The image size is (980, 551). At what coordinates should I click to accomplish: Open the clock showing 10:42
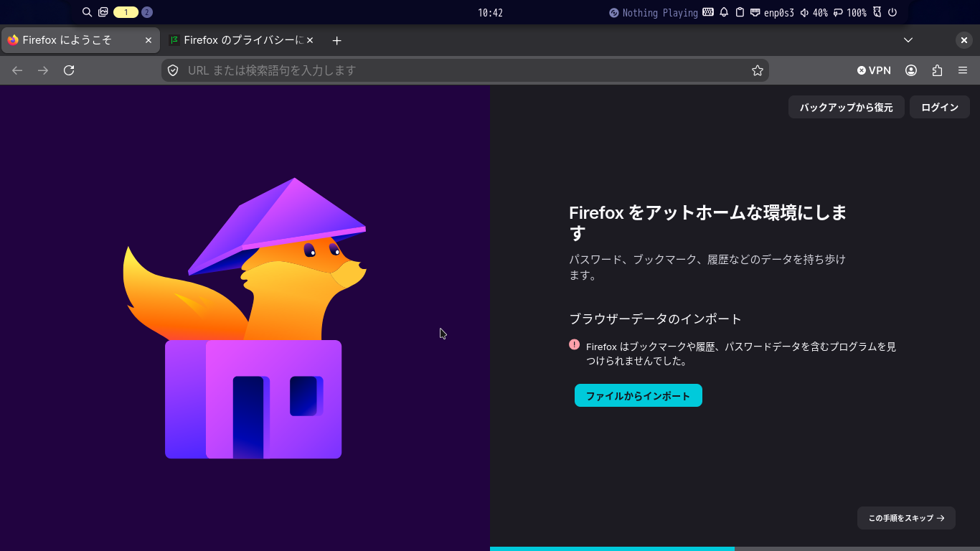point(490,13)
